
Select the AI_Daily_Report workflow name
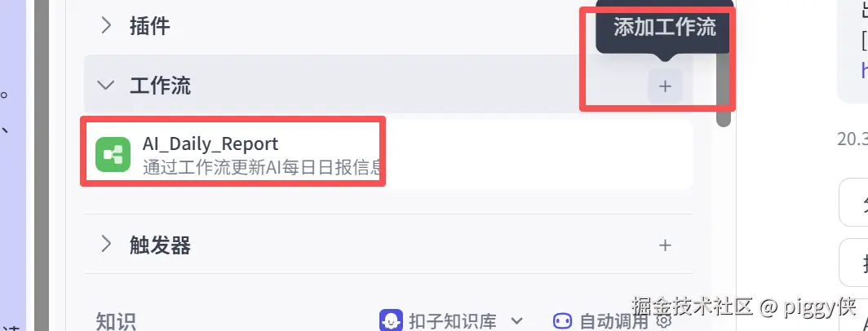(x=210, y=144)
